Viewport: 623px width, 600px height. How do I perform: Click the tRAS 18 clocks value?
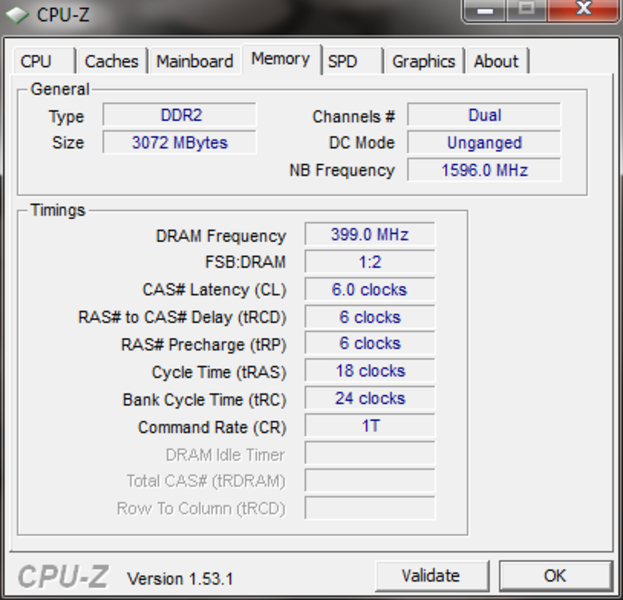[370, 371]
